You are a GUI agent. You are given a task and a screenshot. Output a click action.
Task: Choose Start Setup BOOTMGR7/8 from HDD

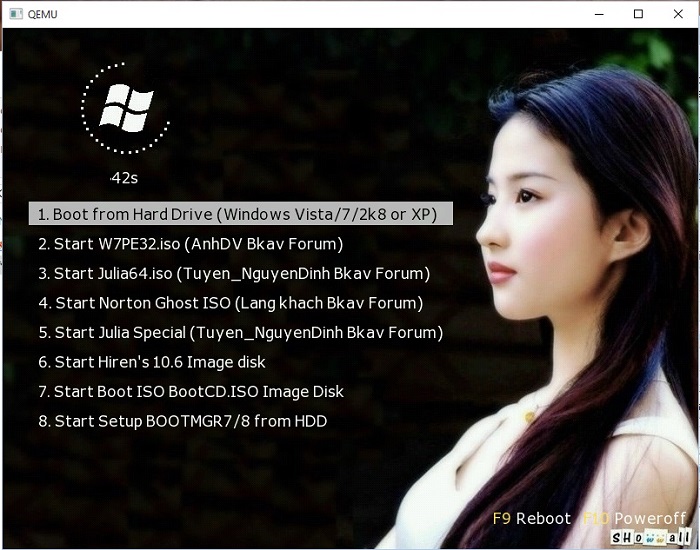183,421
